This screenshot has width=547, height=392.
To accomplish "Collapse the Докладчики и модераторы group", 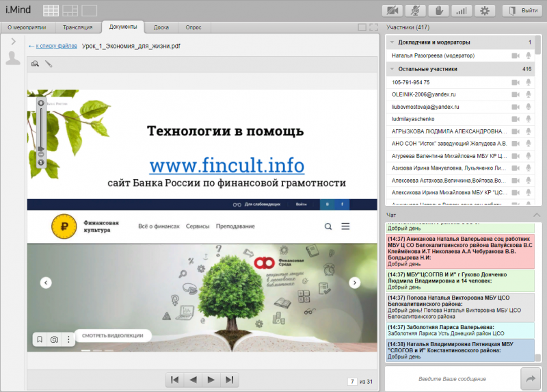I will (x=392, y=42).
